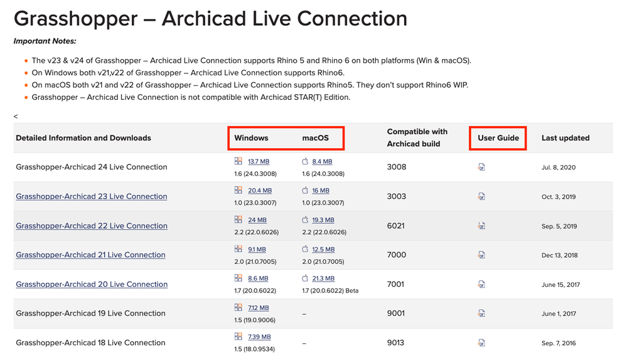Image resolution: width=627 pixels, height=364 pixels.
Task: Click Windows icon in Archicad 21 row
Action: [238, 249]
